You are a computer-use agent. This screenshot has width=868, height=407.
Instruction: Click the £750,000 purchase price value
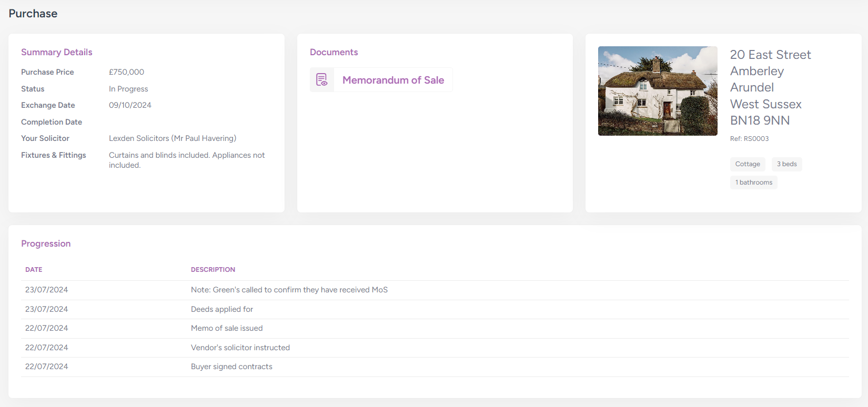[x=126, y=72]
